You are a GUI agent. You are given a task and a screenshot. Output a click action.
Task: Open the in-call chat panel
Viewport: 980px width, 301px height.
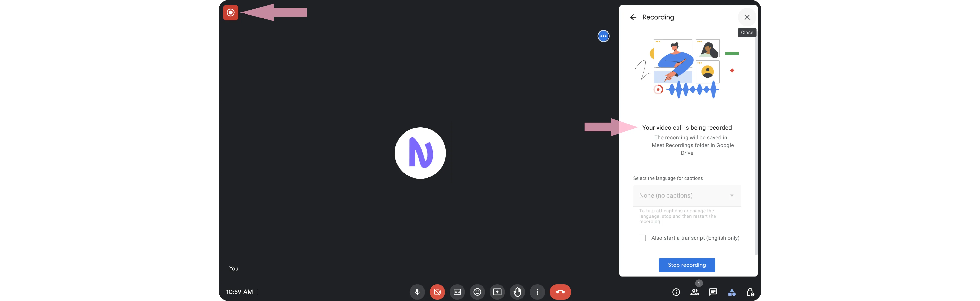tap(713, 292)
